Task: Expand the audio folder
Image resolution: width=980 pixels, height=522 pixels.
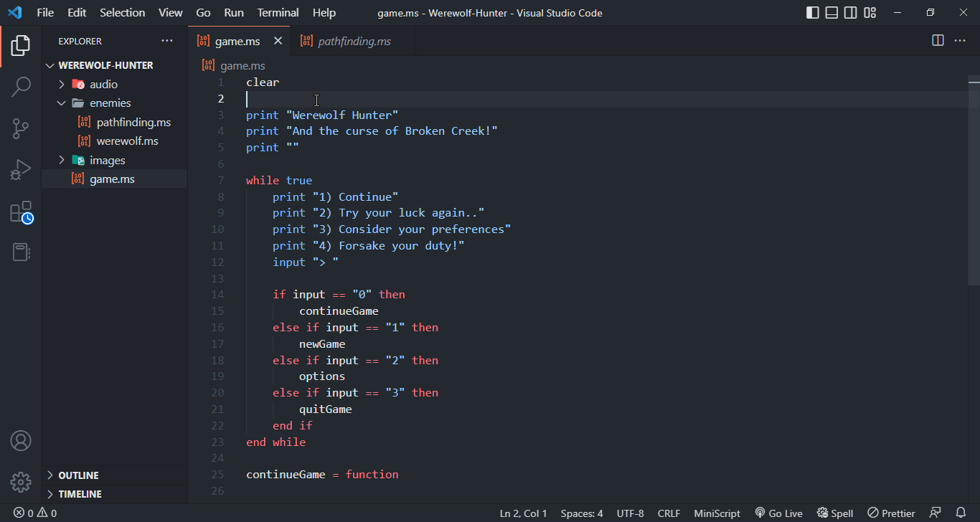Action: click(x=62, y=83)
